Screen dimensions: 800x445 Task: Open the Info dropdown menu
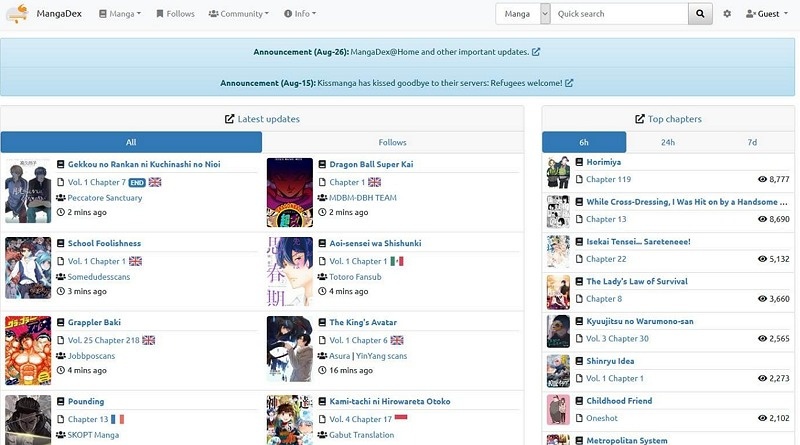[x=300, y=14]
